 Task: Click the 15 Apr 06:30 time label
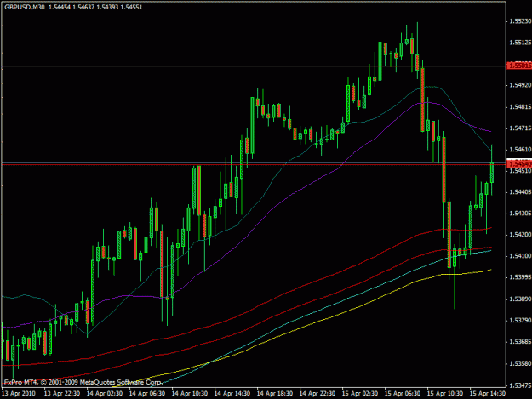(x=403, y=394)
